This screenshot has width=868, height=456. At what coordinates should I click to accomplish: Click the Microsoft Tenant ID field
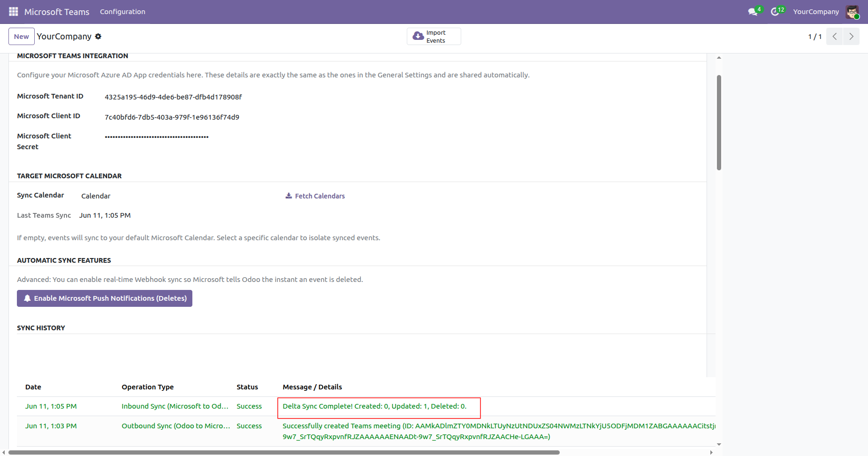(173, 97)
